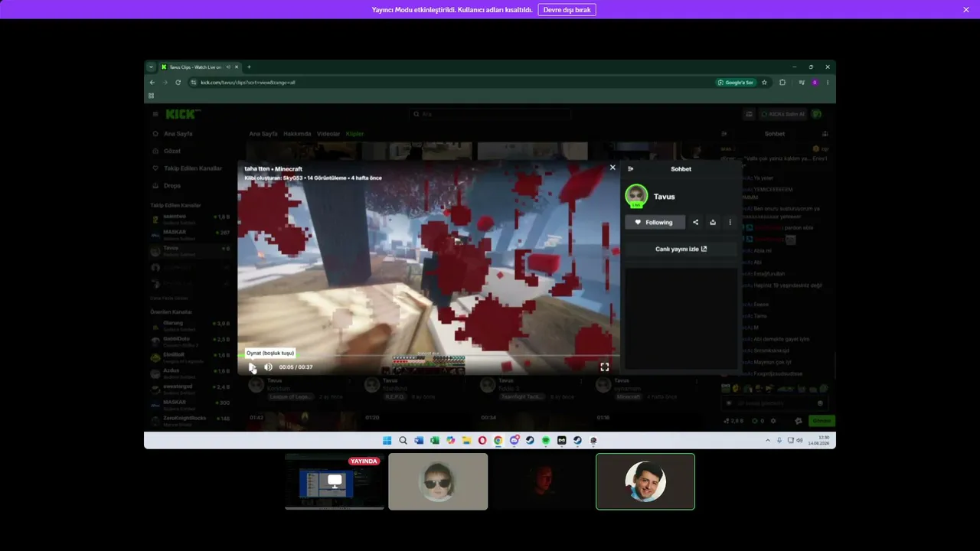Open Excel from the taskbar
The width and height of the screenshot is (980, 551).
click(x=435, y=441)
